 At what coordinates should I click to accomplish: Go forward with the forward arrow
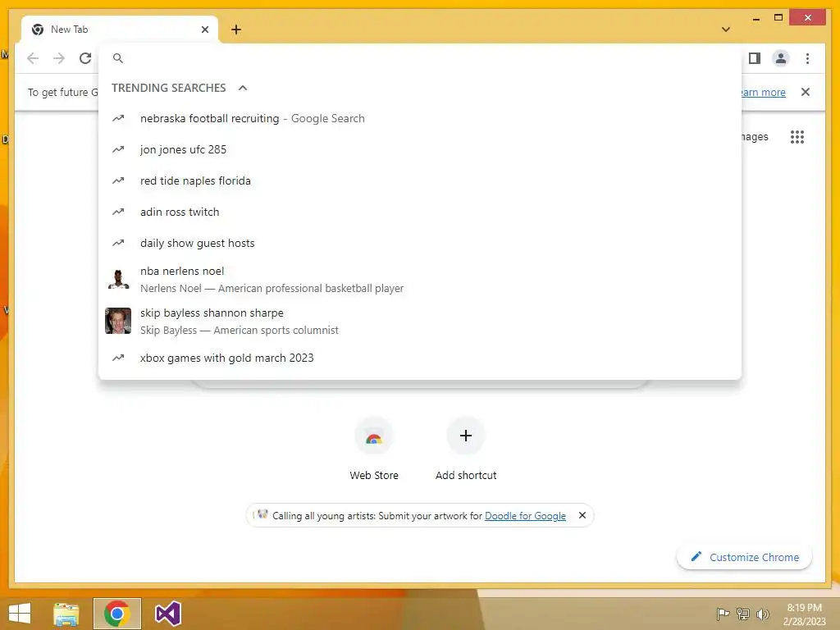(x=59, y=58)
